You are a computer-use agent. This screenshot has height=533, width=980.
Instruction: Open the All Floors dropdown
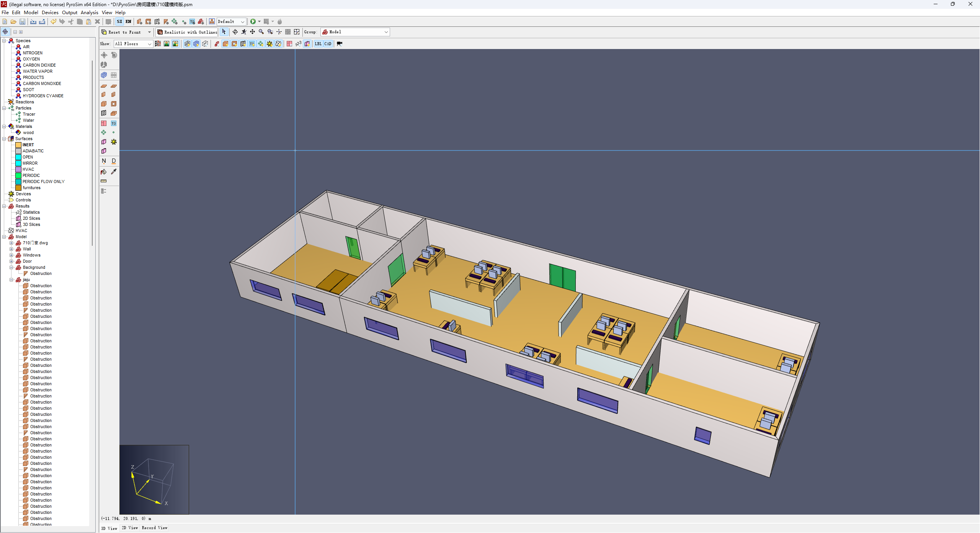click(x=134, y=44)
